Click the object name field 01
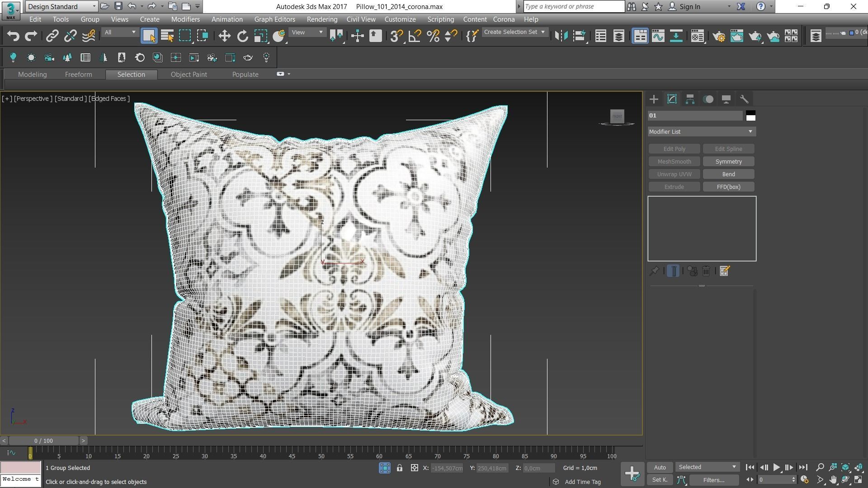Image resolution: width=868 pixels, height=488 pixels. [x=695, y=116]
